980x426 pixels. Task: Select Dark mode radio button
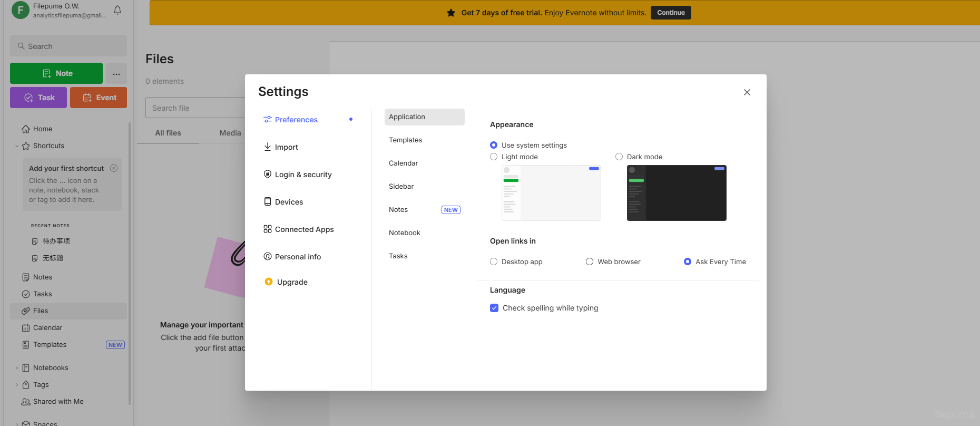pos(619,157)
